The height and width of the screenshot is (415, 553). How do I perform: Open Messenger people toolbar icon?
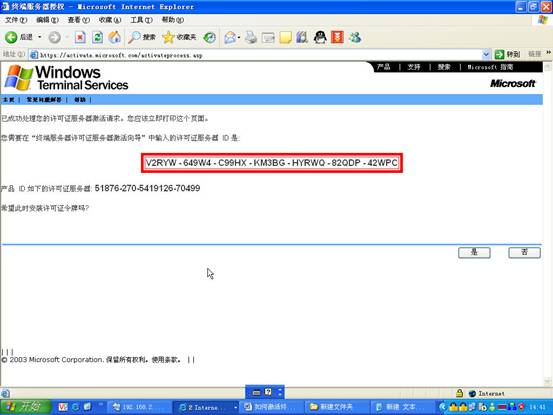tap(355, 37)
